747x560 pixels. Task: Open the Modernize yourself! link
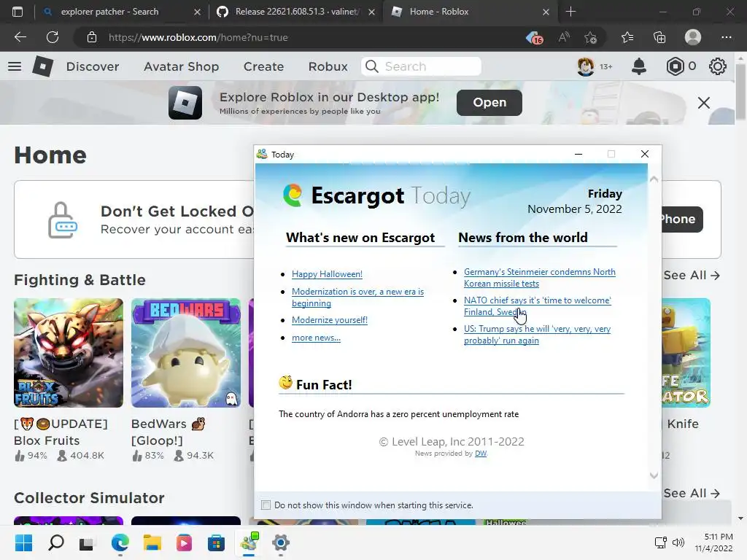(329, 320)
